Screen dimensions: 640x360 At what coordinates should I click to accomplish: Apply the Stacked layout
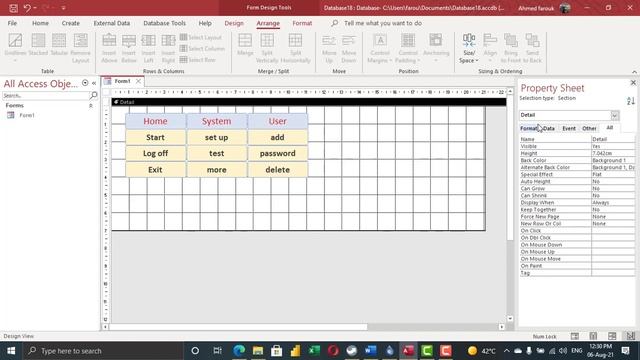tap(38, 45)
